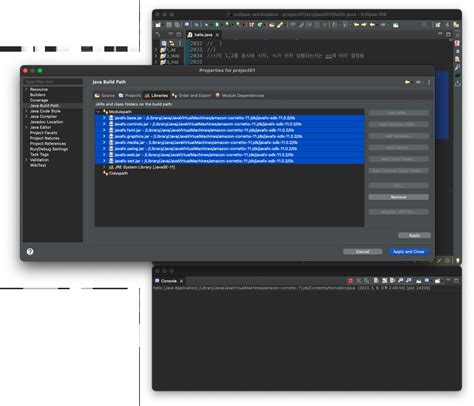Select javafx.swt.jar library row
The image size is (474, 406).
229,161
